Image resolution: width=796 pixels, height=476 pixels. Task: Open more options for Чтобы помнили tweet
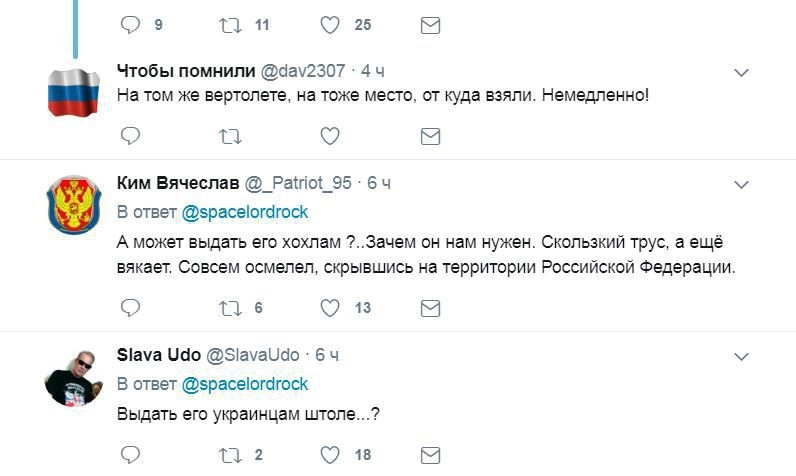pyautogui.click(x=742, y=72)
